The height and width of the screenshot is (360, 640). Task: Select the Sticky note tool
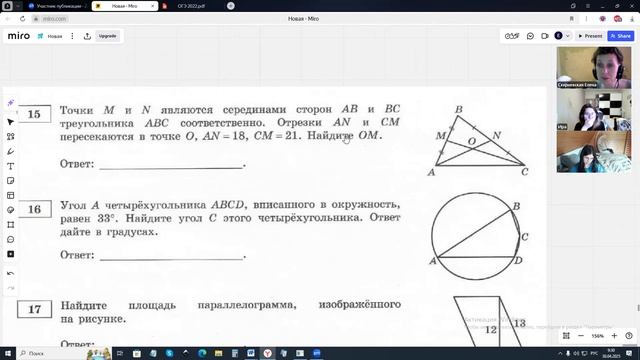(x=11, y=181)
